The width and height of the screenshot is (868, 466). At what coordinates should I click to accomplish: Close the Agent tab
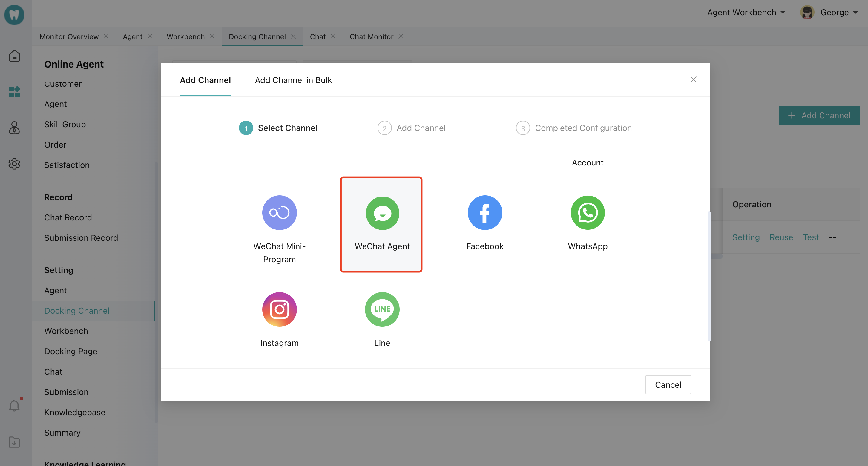[x=150, y=36]
